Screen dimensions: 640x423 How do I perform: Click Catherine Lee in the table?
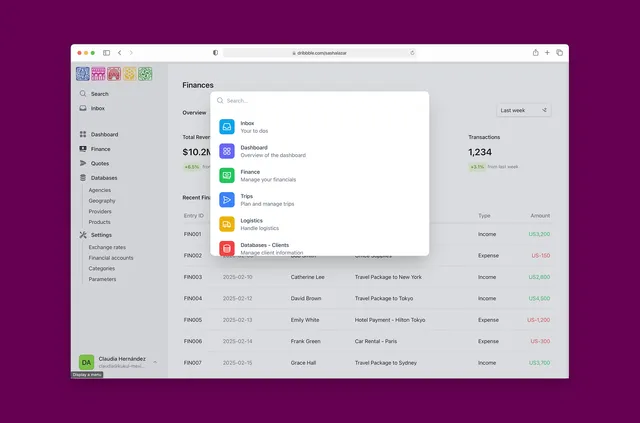tap(307, 277)
